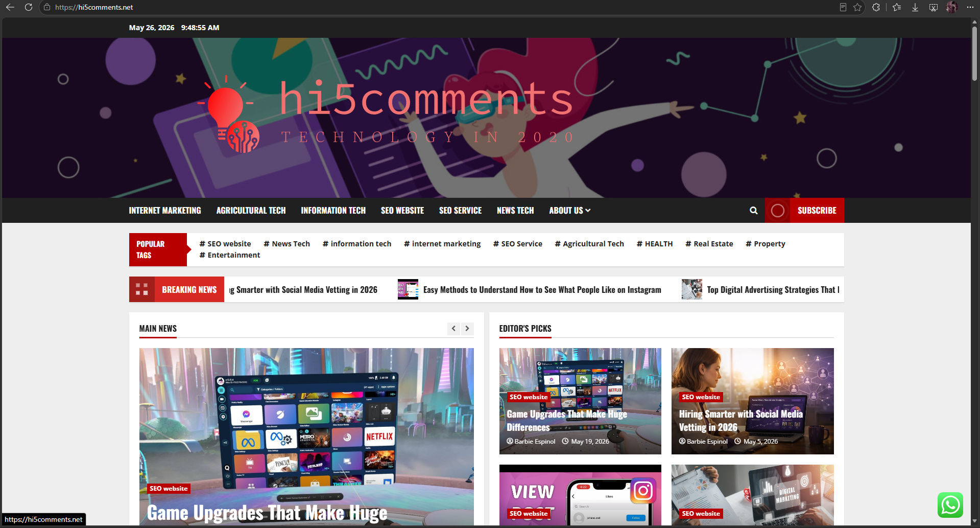Open WhatsApp chat floating icon
The image size is (980, 528).
tap(950, 505)
